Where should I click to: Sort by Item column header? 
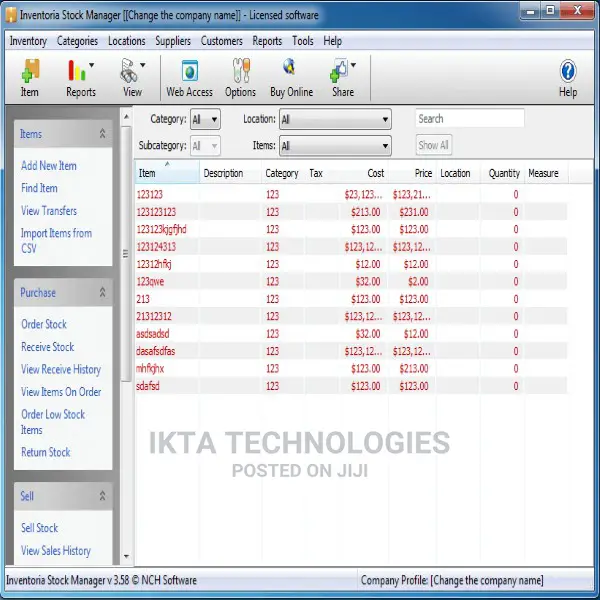pyautogui.click(x=167, y=173)
